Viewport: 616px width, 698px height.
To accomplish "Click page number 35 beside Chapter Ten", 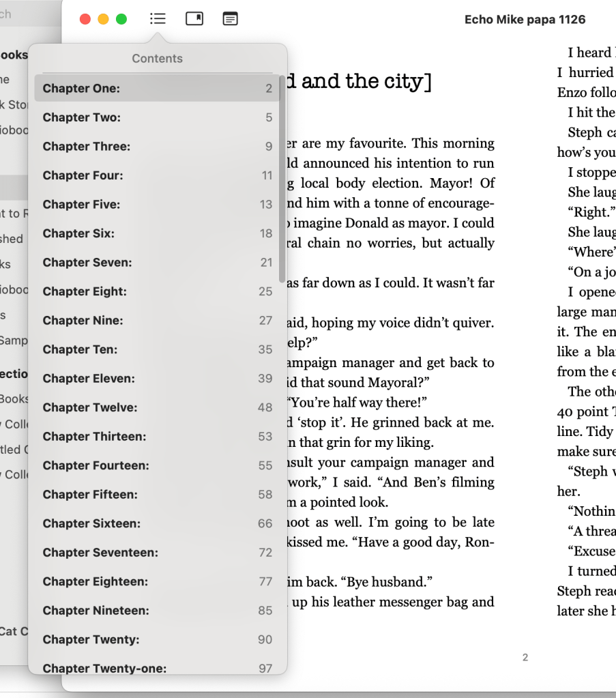I will pyautogui.click(x=265, y=349).
